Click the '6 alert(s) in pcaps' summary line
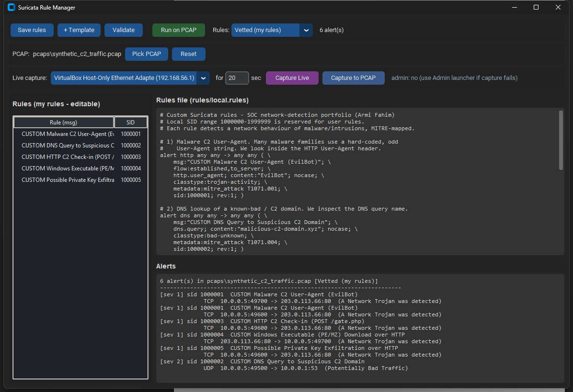The image size is (573, 392). click(x=269, y=281)
